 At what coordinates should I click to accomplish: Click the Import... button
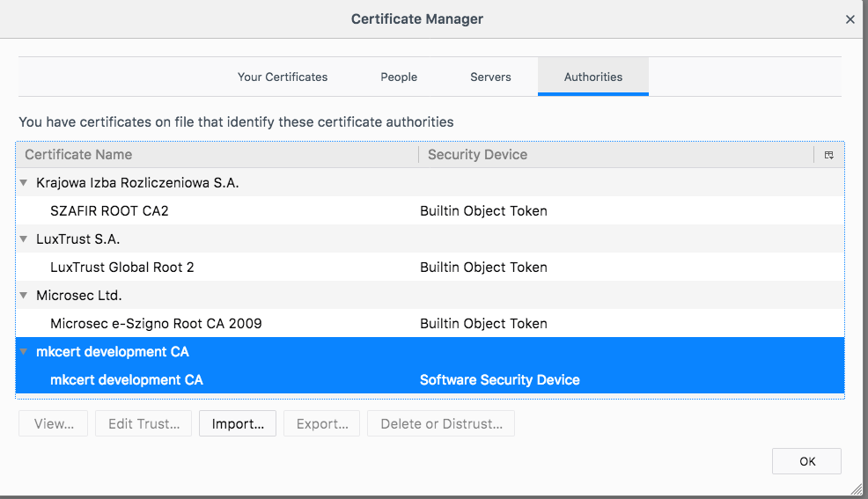pos(238,424)
